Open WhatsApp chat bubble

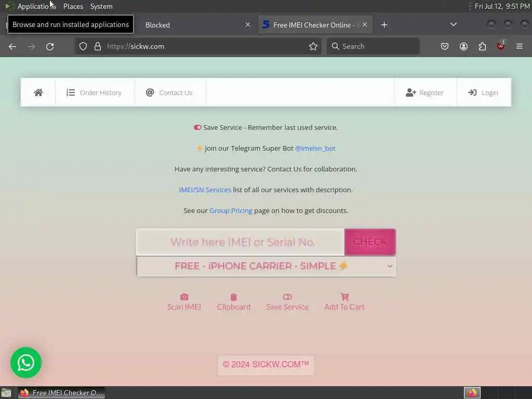point(26,362)
